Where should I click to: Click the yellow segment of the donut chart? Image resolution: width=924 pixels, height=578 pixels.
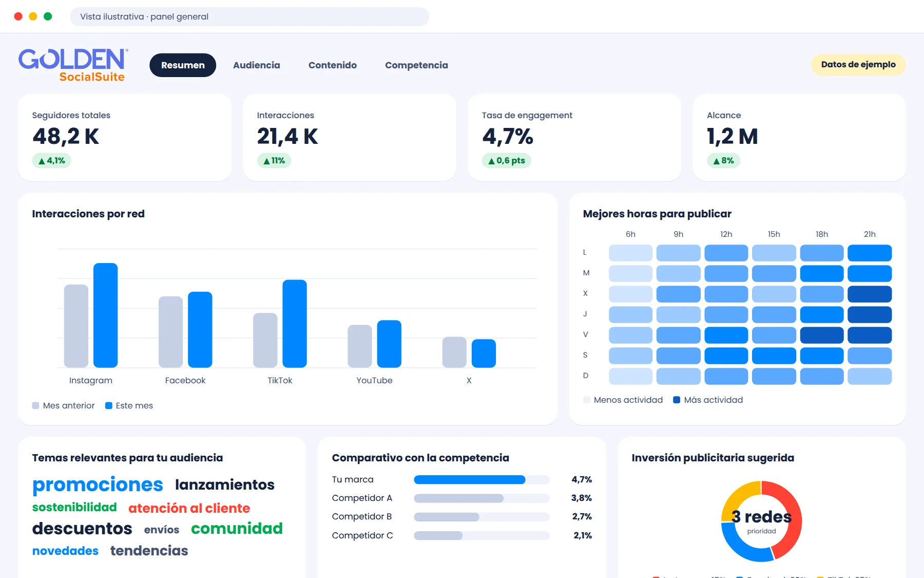coord(737,498)
